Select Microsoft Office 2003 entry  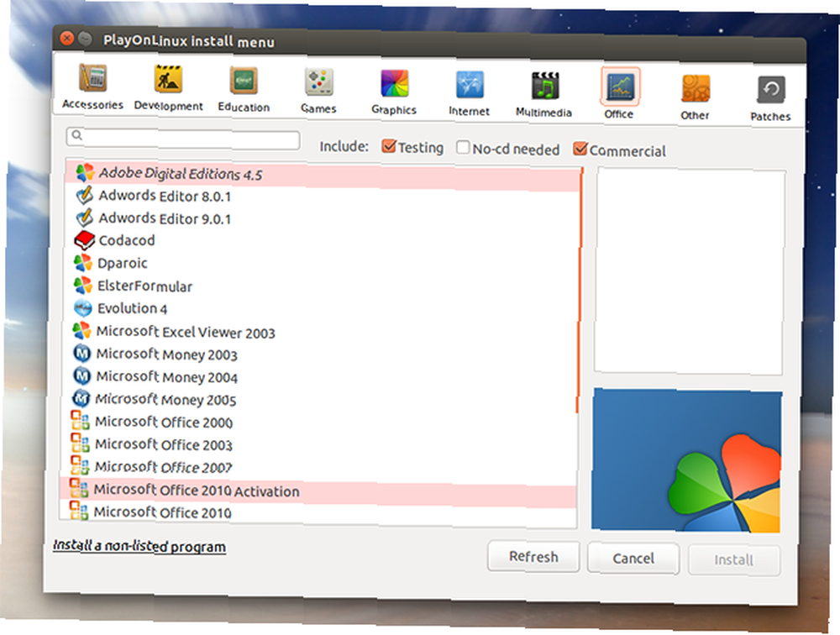coord(319,446)
